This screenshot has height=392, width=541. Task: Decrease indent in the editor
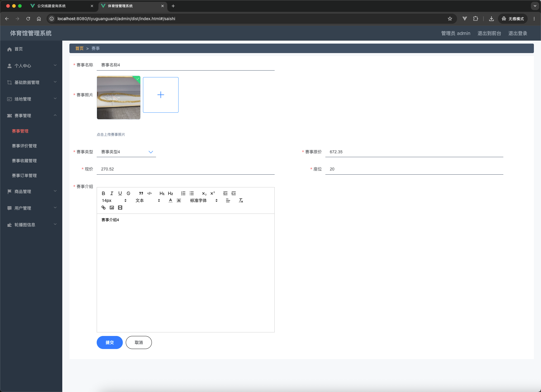pos(225,193)
